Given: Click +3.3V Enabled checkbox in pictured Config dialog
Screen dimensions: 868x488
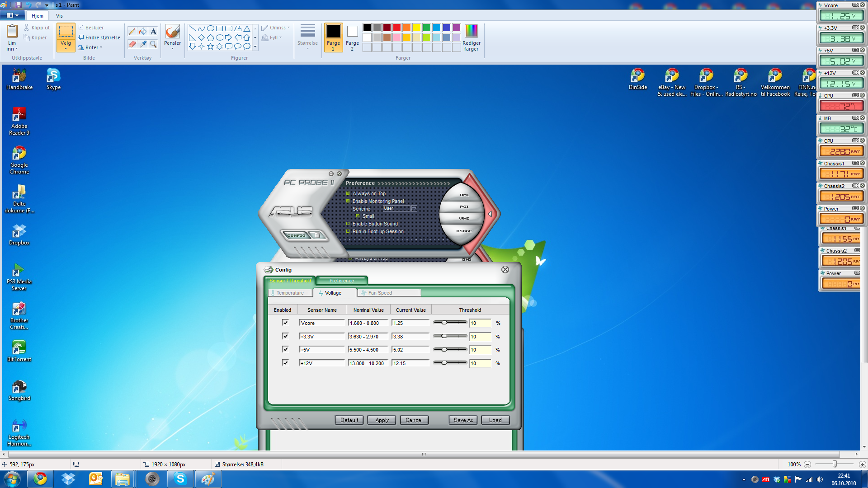Looking at the screenshot, I should (285, 336).
